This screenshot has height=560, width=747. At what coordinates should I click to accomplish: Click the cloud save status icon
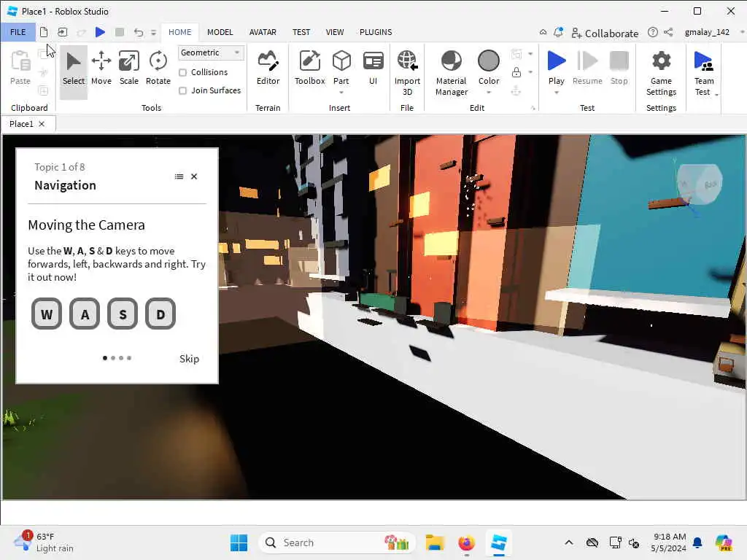tap(543, 32)
